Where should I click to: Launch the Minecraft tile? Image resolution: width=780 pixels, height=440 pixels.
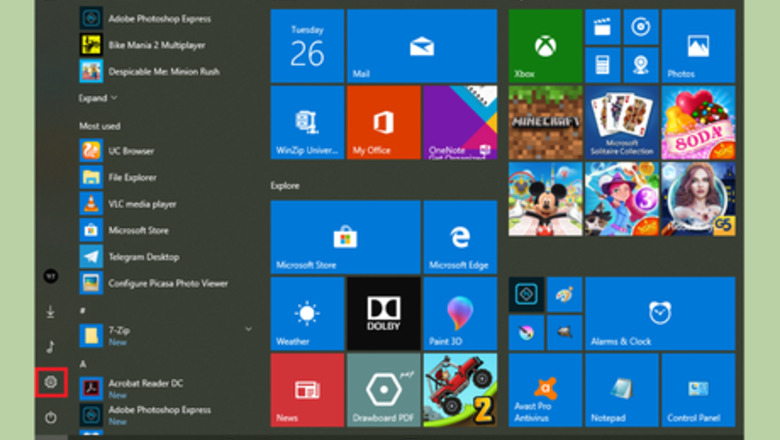click(x=545, y=122)
